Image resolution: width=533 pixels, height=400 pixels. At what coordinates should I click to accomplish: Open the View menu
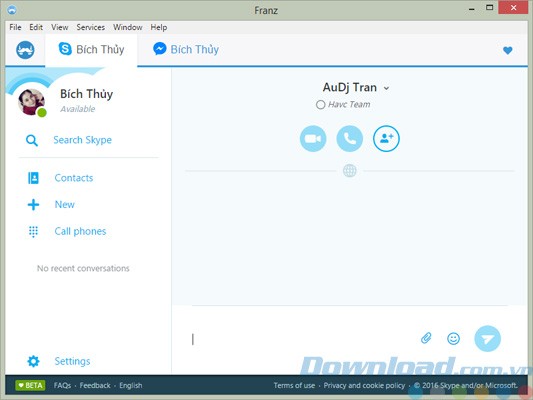(59, 27)
